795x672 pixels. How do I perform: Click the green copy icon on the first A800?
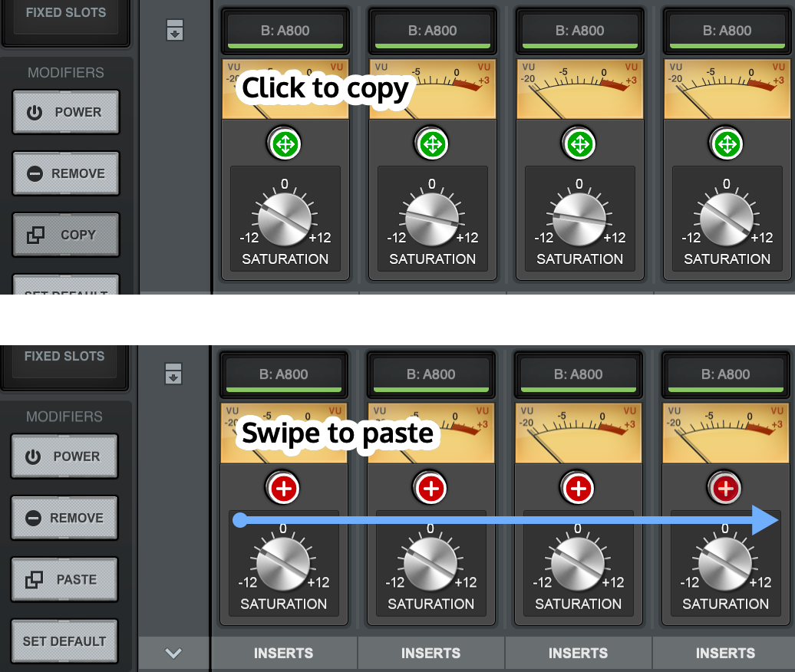[285, 143]
